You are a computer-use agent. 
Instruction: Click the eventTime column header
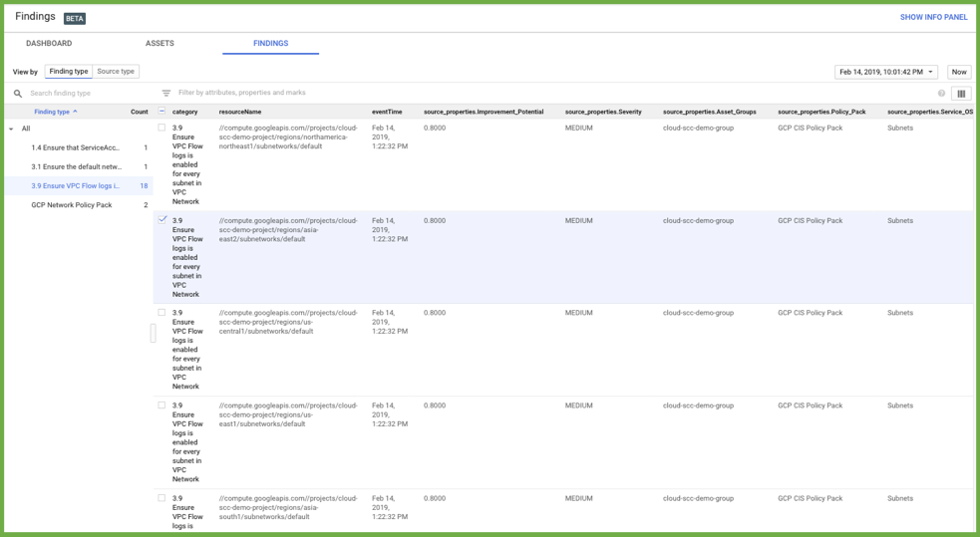[x=387, y=112]
